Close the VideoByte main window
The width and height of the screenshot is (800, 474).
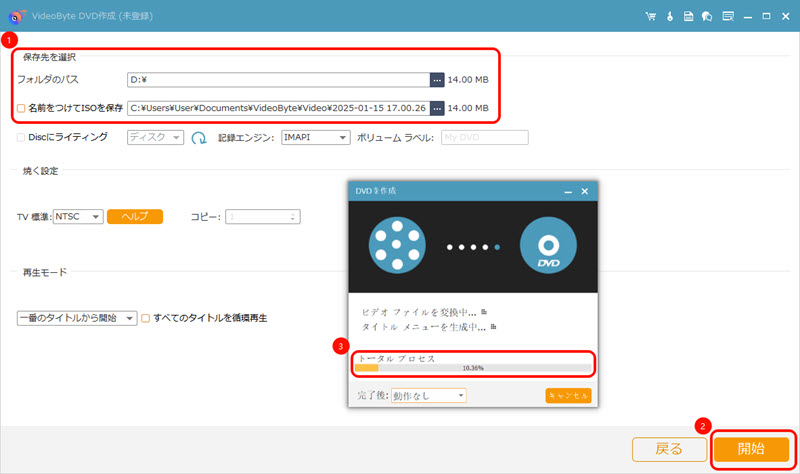point(786,16)
